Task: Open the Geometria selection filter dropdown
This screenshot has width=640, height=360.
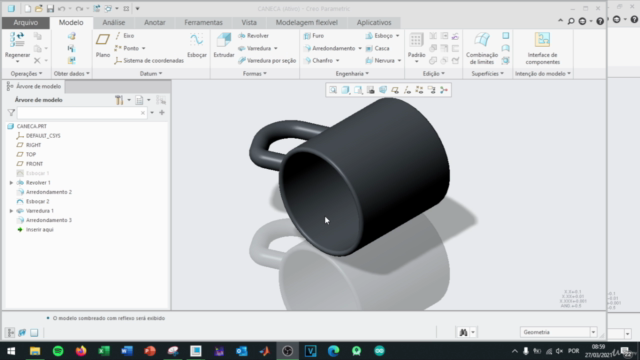Action: [x=593, y=332]
